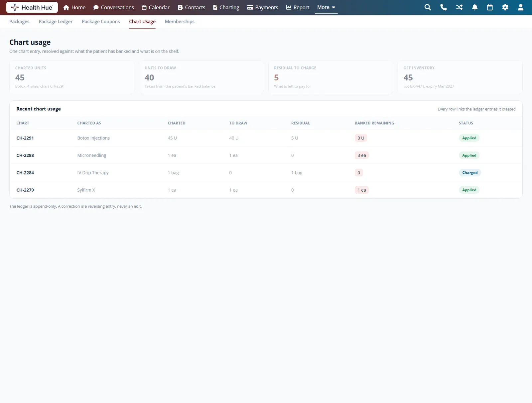Go to Home in the navbar

74,7
